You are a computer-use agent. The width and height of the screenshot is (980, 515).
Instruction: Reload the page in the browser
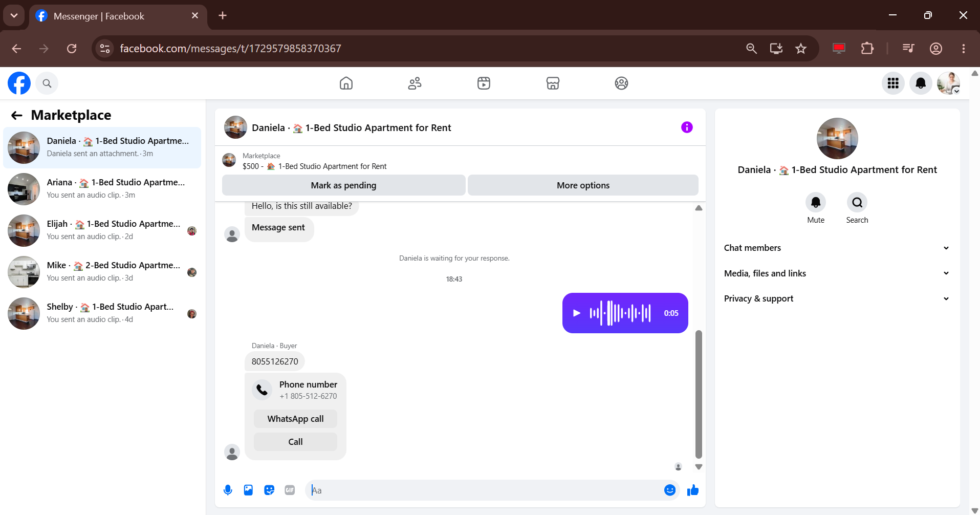[72, 49]
